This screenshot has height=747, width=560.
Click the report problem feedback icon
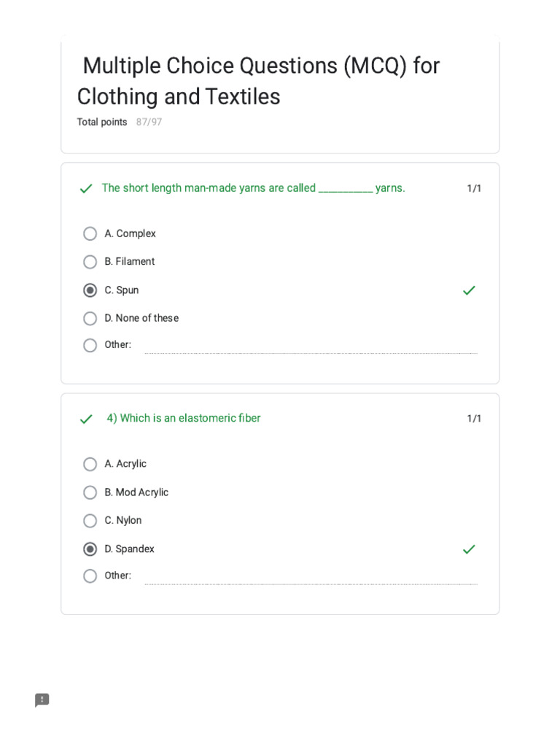tap(42, 700)
